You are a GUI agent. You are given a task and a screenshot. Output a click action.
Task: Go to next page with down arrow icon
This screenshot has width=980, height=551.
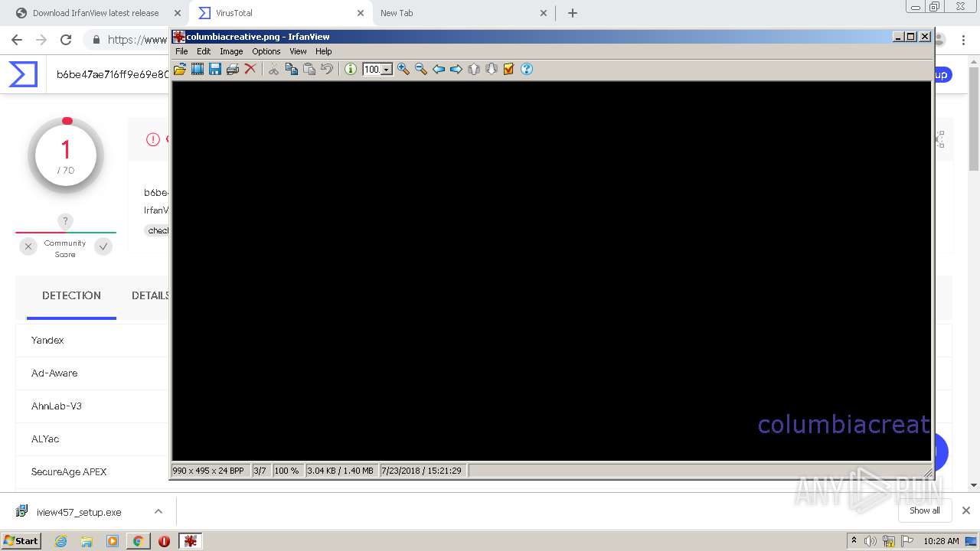492,69
